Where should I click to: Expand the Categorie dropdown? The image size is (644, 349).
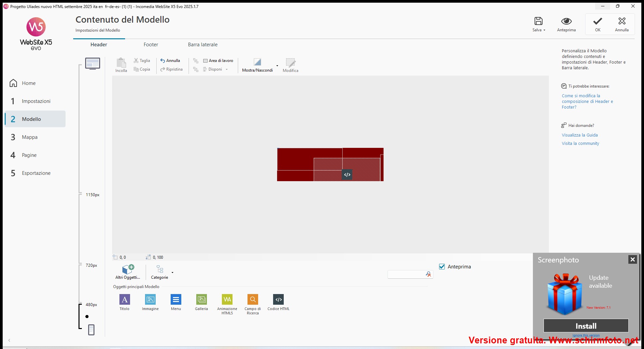click(x=172, y=272)
